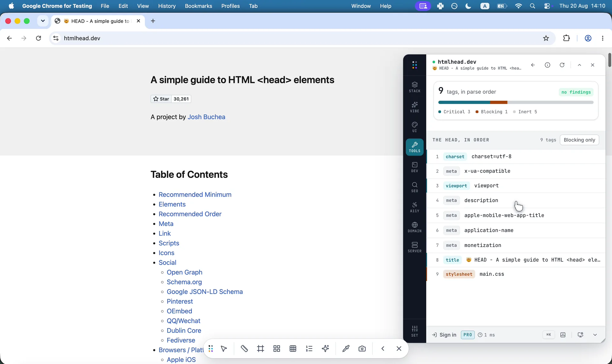The image size is (612, 364).
Task: Follow the Josh Buchea link
Action: [206, 117]
